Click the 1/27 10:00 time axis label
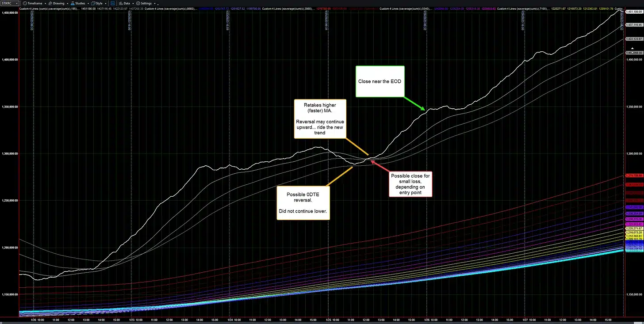644x324 pixels. click(529, 319)
